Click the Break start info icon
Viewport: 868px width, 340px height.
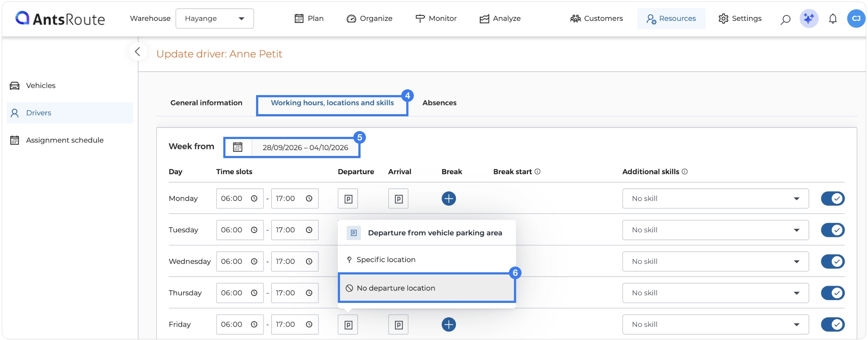537,172
